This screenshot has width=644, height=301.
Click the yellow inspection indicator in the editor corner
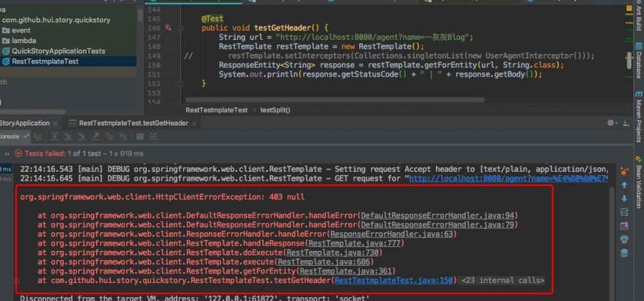coord(630,10)
